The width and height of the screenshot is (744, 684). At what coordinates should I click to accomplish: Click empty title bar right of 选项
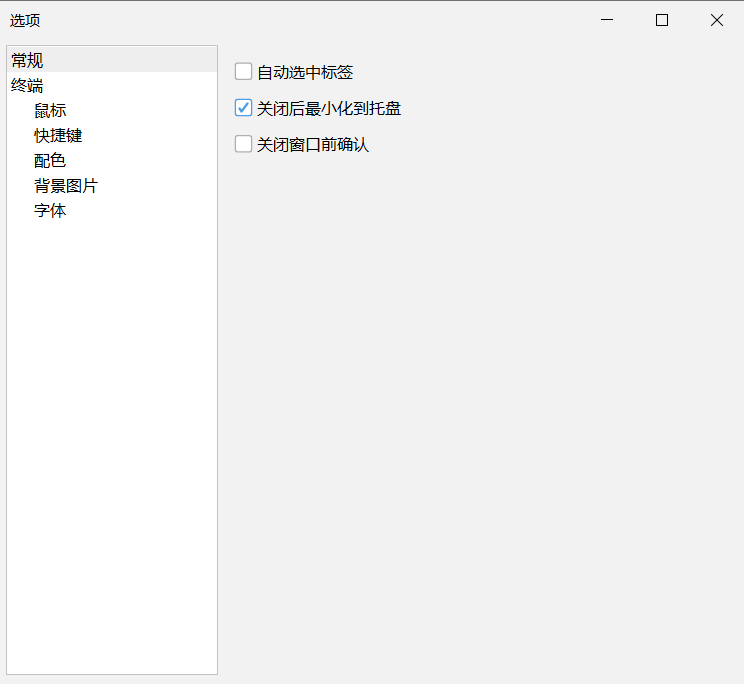[x=300, y=20]
